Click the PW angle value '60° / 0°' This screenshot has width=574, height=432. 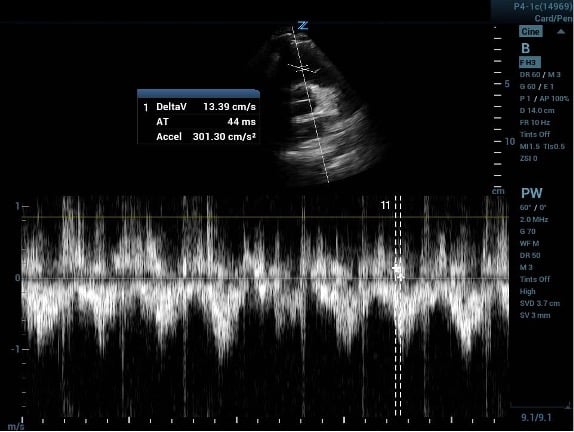pos(533,208)
